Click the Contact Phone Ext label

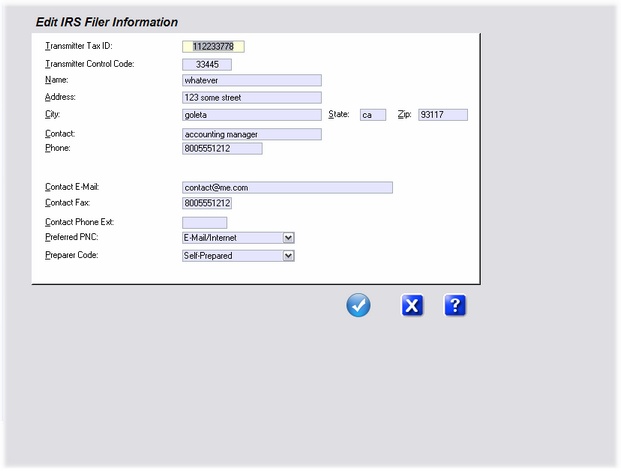click(x=79, y=222)
